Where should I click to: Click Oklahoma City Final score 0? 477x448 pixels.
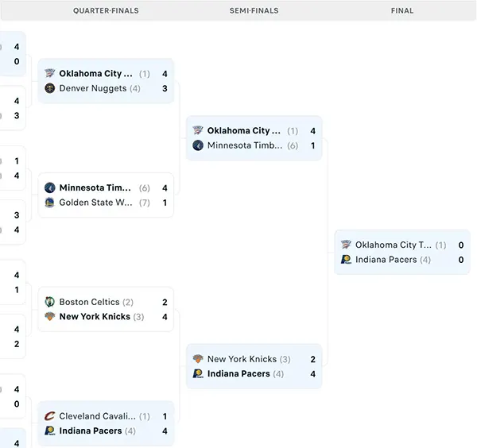click(461, 245)
